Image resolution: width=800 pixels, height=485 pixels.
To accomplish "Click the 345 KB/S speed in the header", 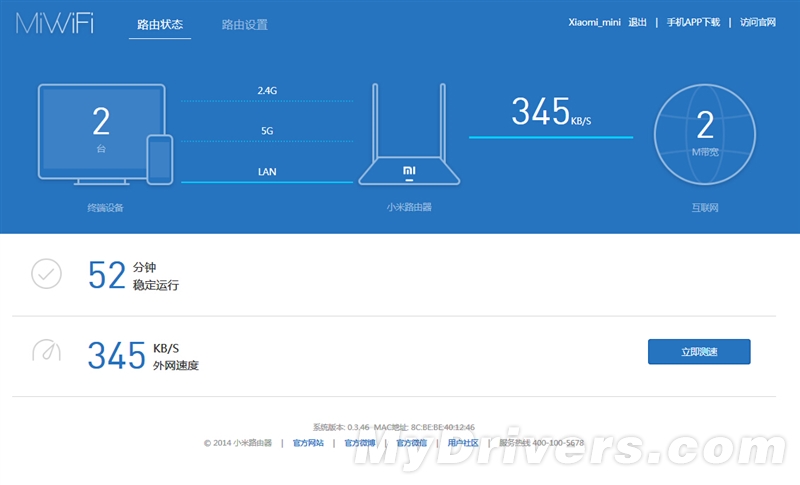I will [x=551, y=112].
